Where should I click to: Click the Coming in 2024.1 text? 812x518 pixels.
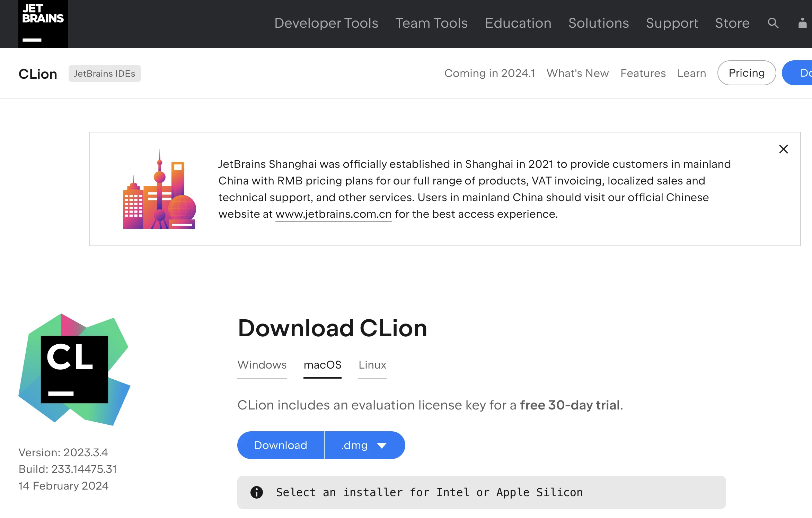(489, 73)
